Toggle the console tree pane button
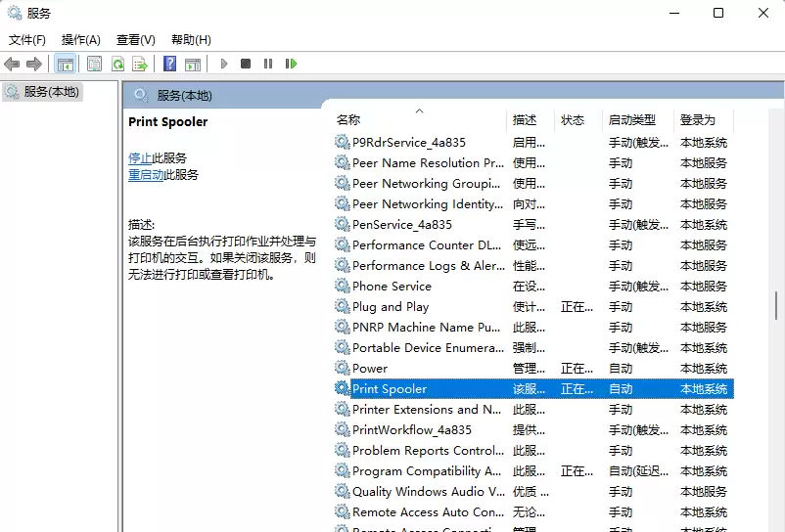785x532 pixels. click(65, 64)
